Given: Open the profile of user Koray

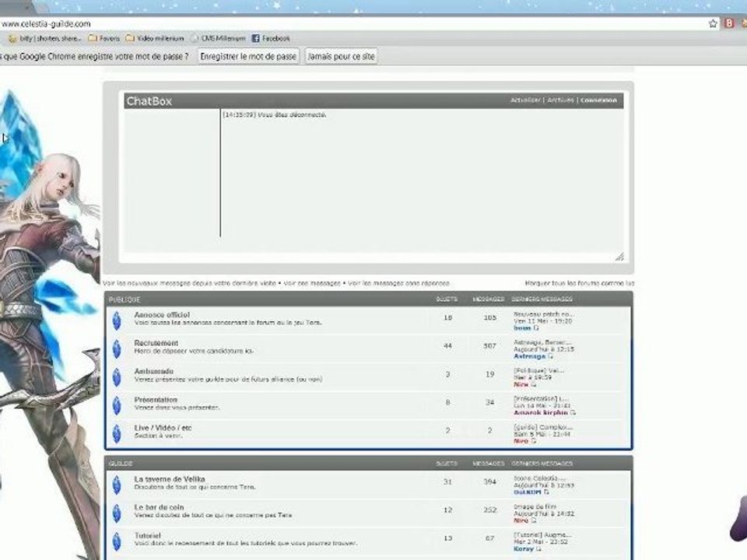Looking at the screenshot, I should (x=524, y=548).
